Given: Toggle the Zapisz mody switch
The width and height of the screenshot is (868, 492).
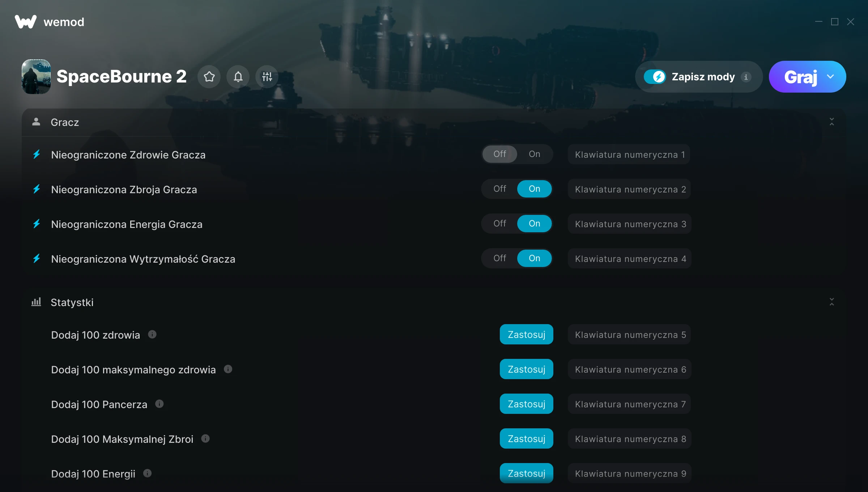Looking at the screenshot, I should tap(655, 77).
